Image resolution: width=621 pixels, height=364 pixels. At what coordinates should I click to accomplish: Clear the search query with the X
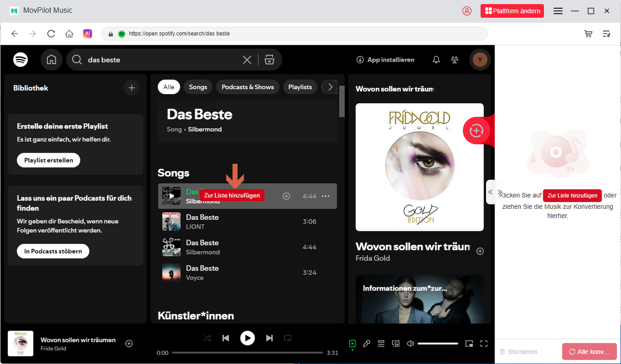tap(247, 60)
